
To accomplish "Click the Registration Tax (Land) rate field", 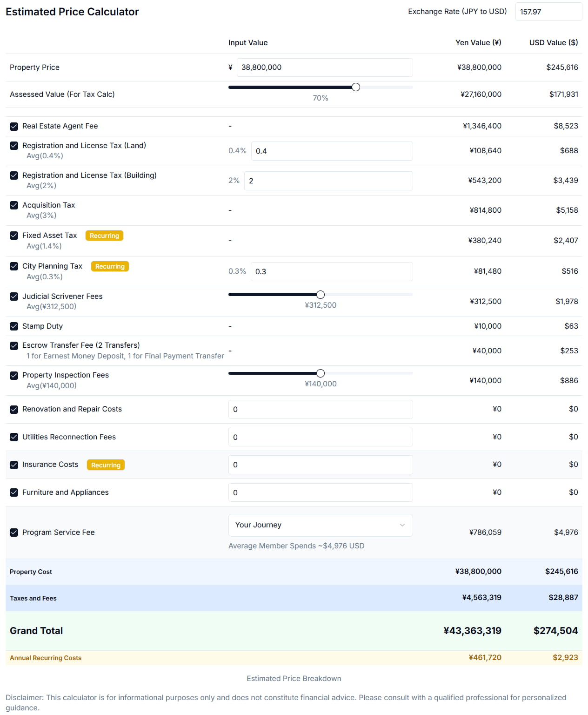I will (331, 151).
